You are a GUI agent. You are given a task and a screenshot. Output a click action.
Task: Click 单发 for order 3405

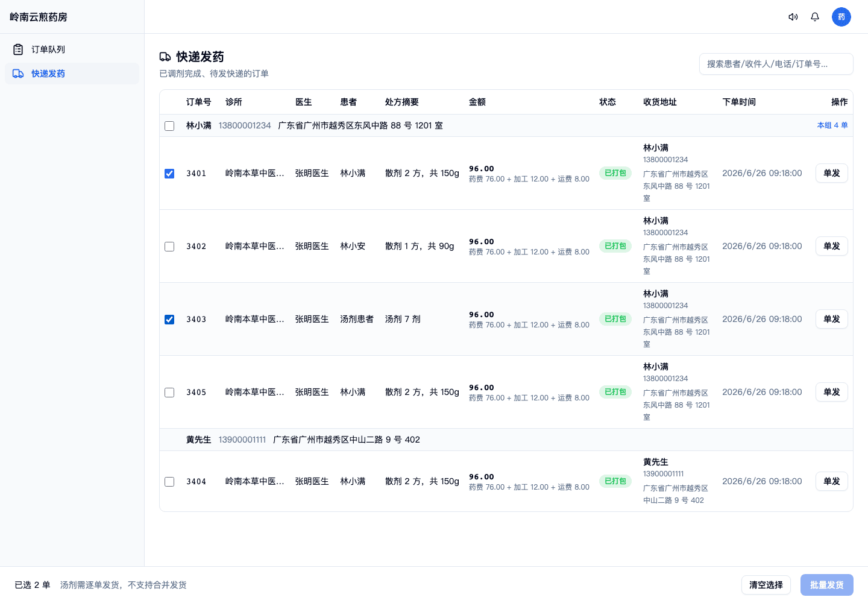tap(832, 392)
